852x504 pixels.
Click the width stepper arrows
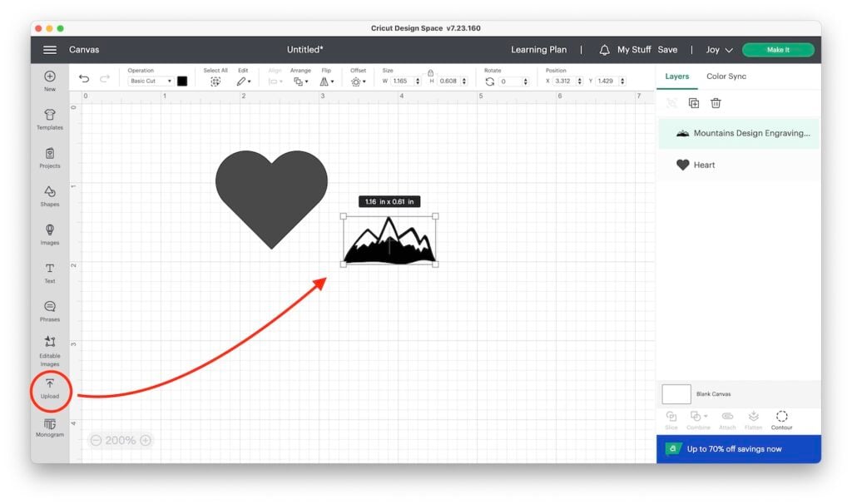pyautogui.click(x=418, y=82)
